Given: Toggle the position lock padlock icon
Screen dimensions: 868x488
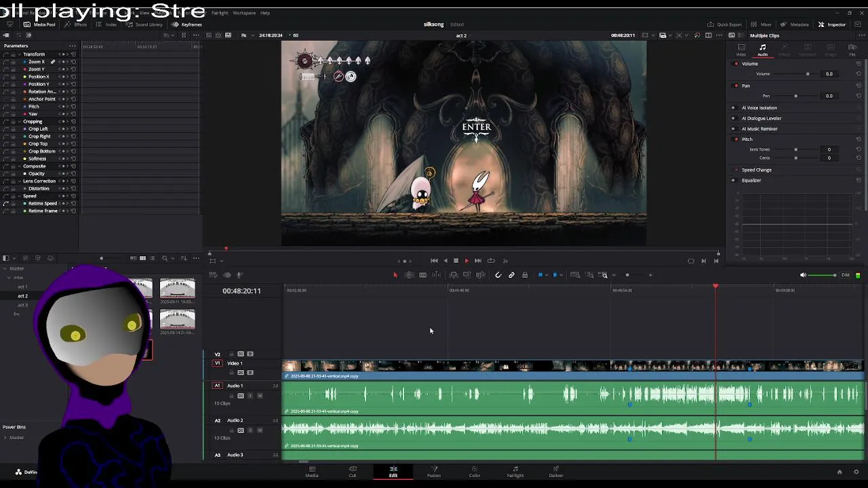Looking at the screenshot, I should point(526,275).
